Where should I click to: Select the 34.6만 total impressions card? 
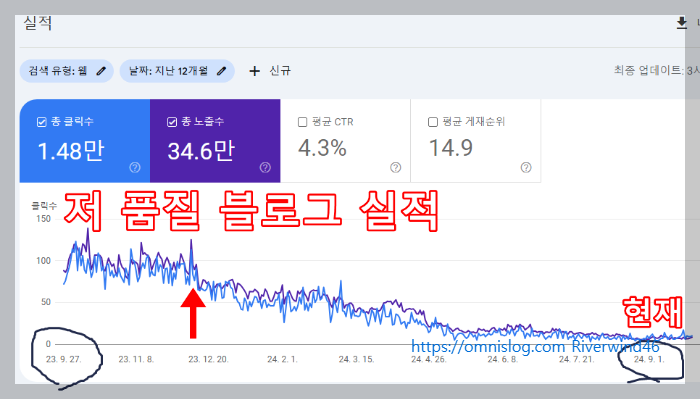point(215,141)
